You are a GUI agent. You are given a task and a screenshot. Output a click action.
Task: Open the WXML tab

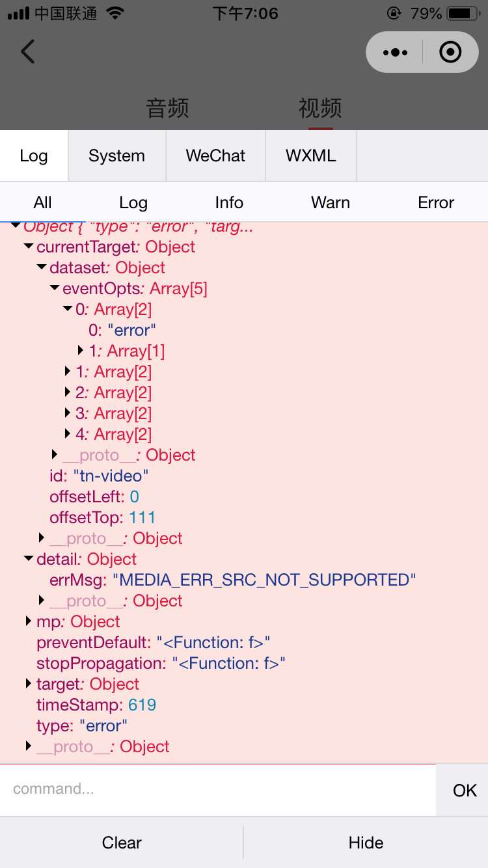tap(311, 156)
